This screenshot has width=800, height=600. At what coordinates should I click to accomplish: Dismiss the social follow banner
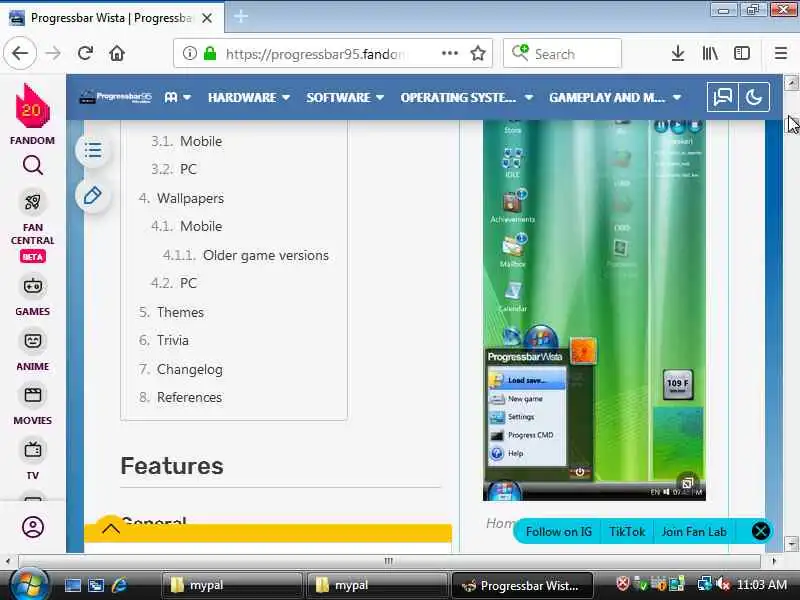pos(760,531)
